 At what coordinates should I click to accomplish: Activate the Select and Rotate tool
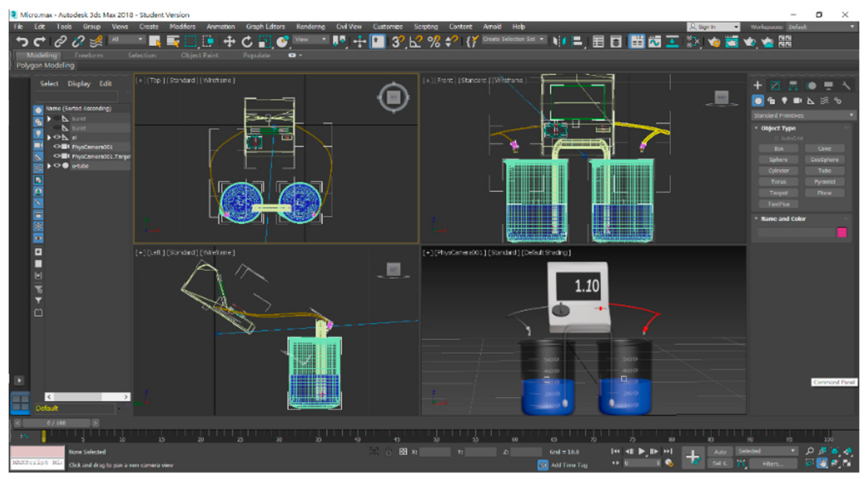coord(246,42)
